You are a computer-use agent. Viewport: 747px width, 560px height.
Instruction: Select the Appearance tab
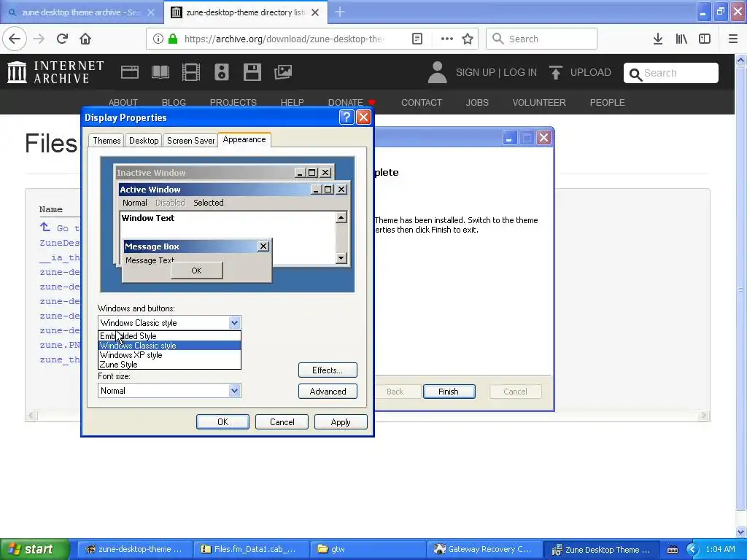244,139
